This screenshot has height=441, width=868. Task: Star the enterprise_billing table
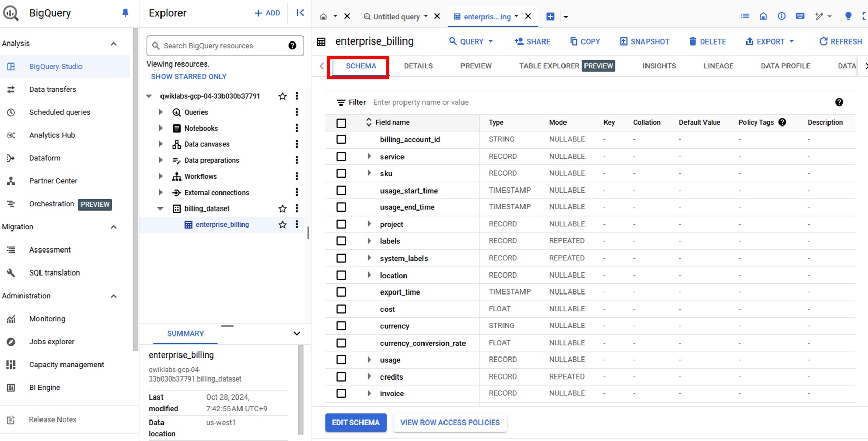click(x=282, y=224)
